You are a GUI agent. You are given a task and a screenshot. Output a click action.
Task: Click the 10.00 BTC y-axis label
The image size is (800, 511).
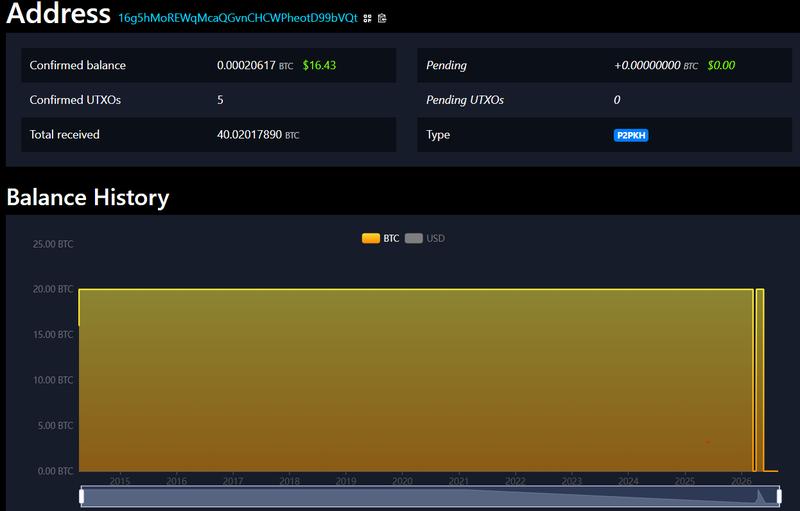pos(53,380)
